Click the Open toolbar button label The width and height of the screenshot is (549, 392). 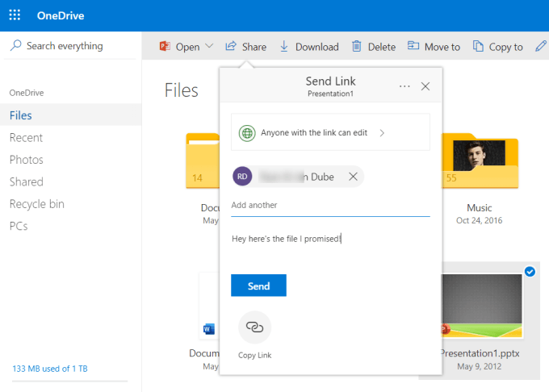[x=187, y=47]
